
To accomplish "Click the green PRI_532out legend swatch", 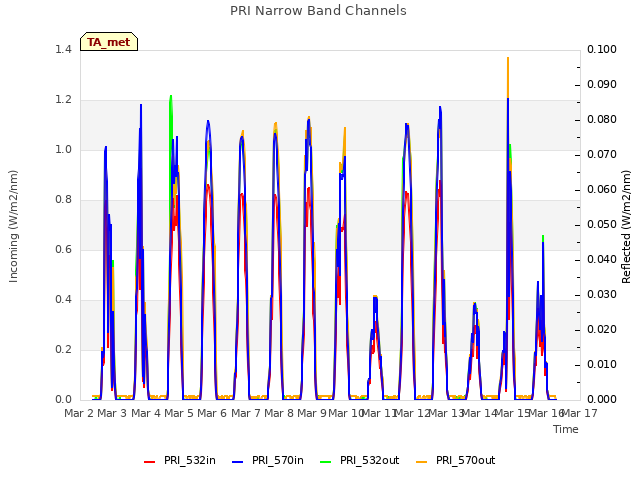I will (326, 462).
